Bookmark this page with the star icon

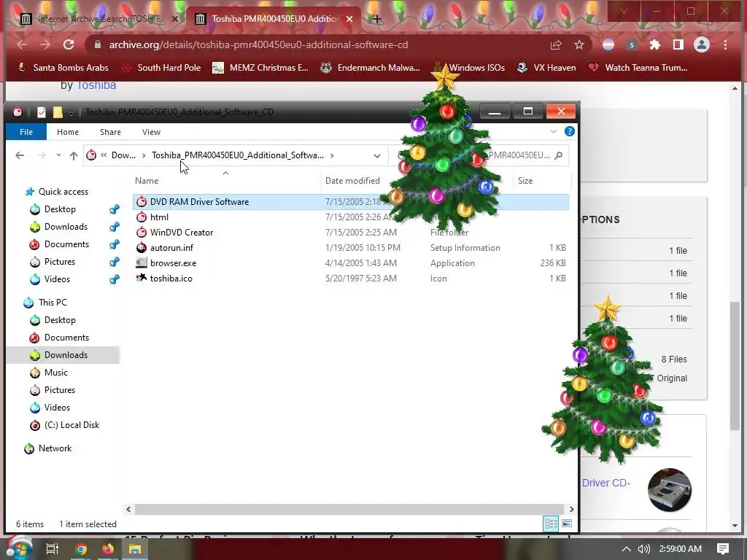click(578, 44)
